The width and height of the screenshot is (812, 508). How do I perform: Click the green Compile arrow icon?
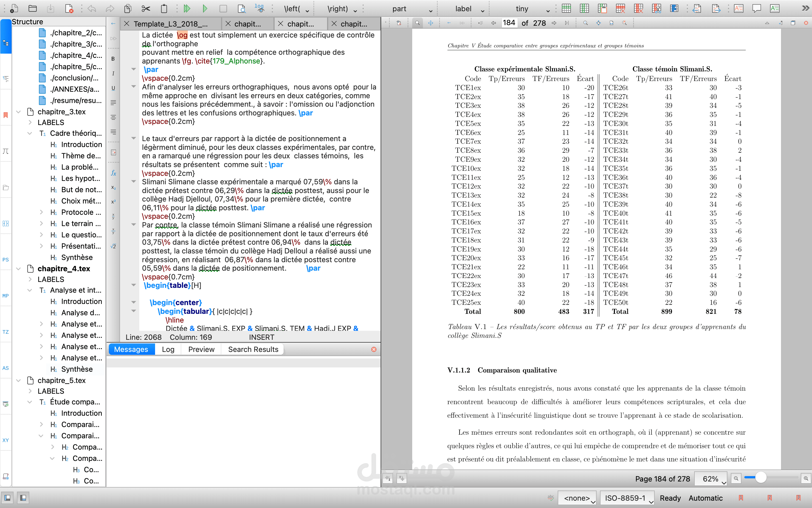click(205, 8)
